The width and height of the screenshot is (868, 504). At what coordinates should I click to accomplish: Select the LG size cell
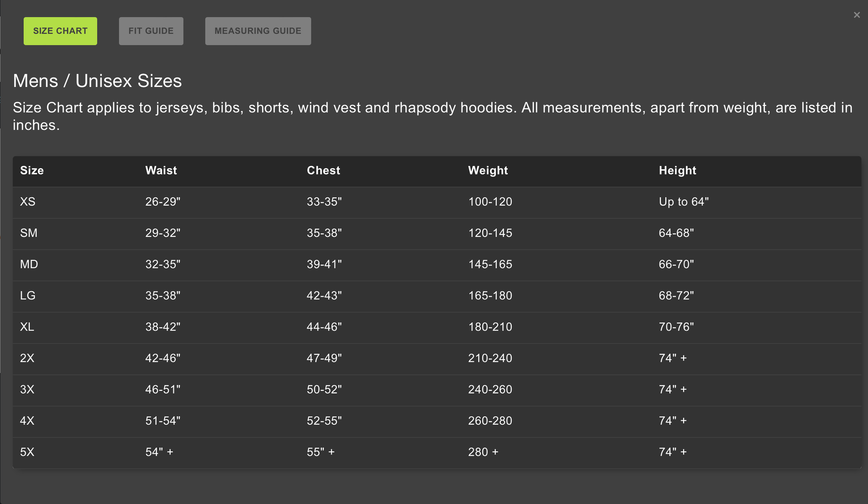tap(28, 296)
